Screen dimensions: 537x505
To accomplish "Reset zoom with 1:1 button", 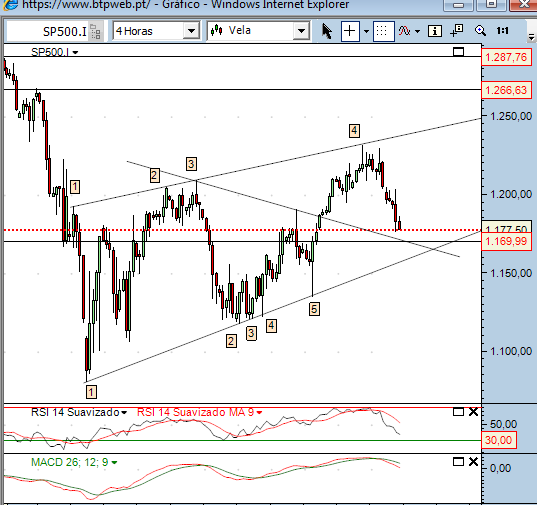I will (x=502, y=31).
